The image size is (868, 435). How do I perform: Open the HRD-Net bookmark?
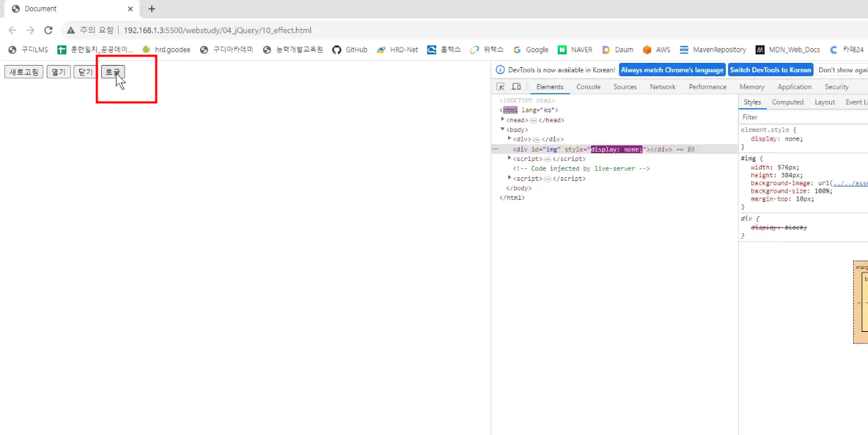[x=397, y=50]
